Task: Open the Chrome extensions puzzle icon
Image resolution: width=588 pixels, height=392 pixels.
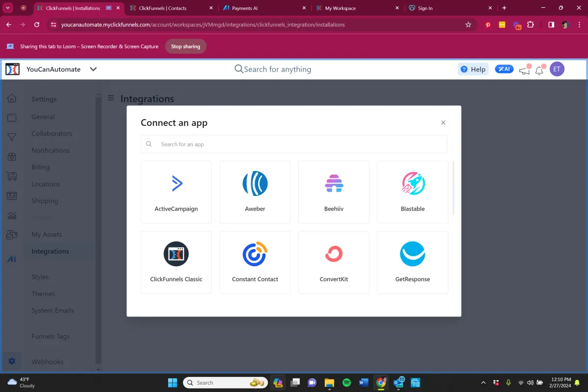Action: [x=530, y=24]
